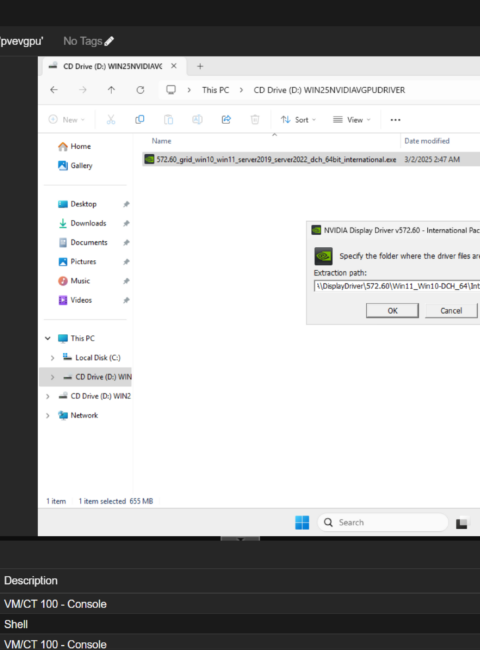Click the pencil icon next to No Tags

[x=109, y=41]
